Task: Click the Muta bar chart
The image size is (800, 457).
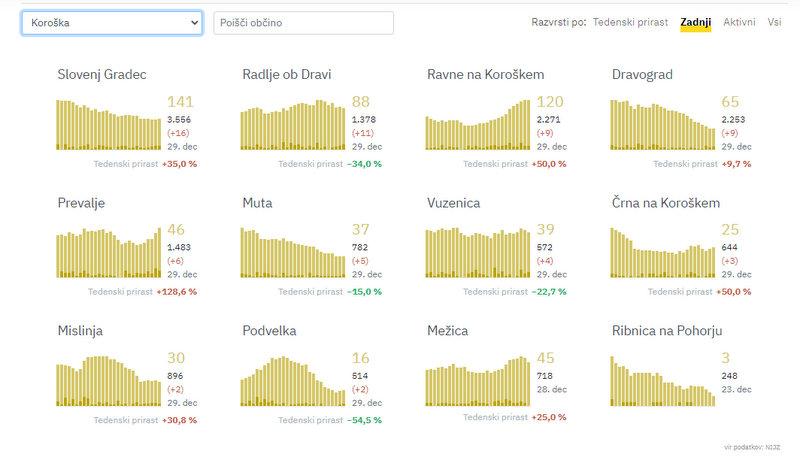Action: [292, 252]
